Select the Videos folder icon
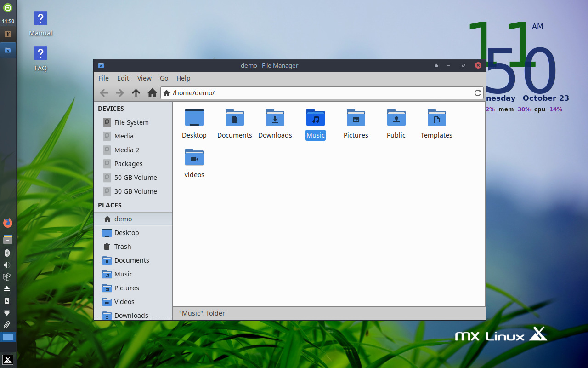This screenshot has width=588, height=368. coord(194,158)
